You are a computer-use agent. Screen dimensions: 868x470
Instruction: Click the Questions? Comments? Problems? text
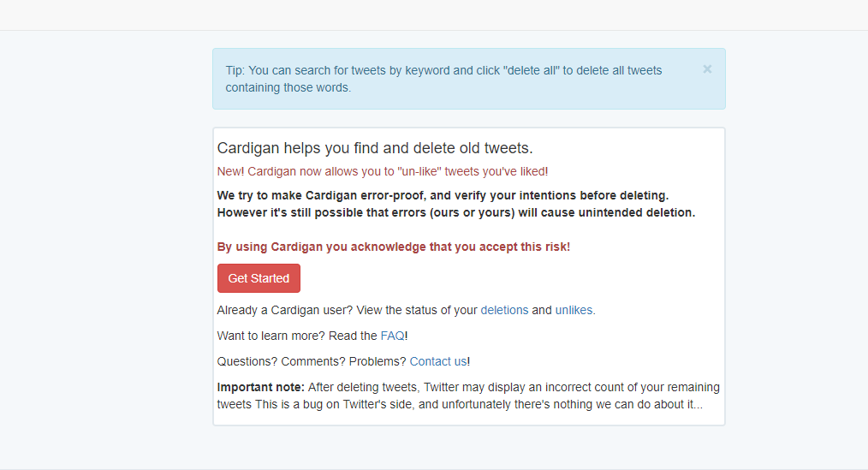point(312,361)
